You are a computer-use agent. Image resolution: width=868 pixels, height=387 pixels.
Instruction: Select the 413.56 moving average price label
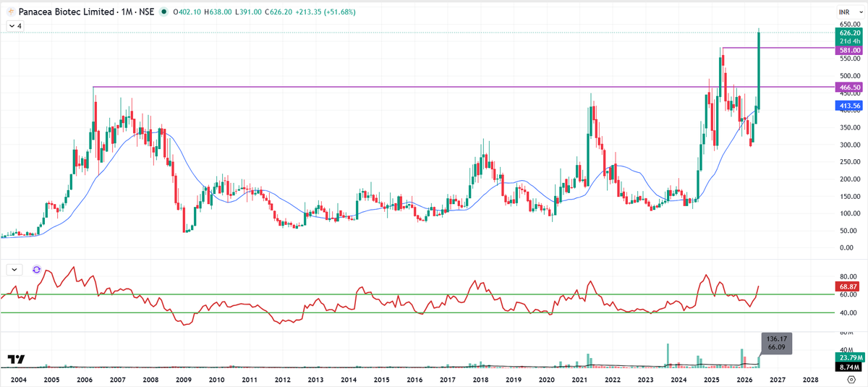pyautogui.click(x=850, y=106)
